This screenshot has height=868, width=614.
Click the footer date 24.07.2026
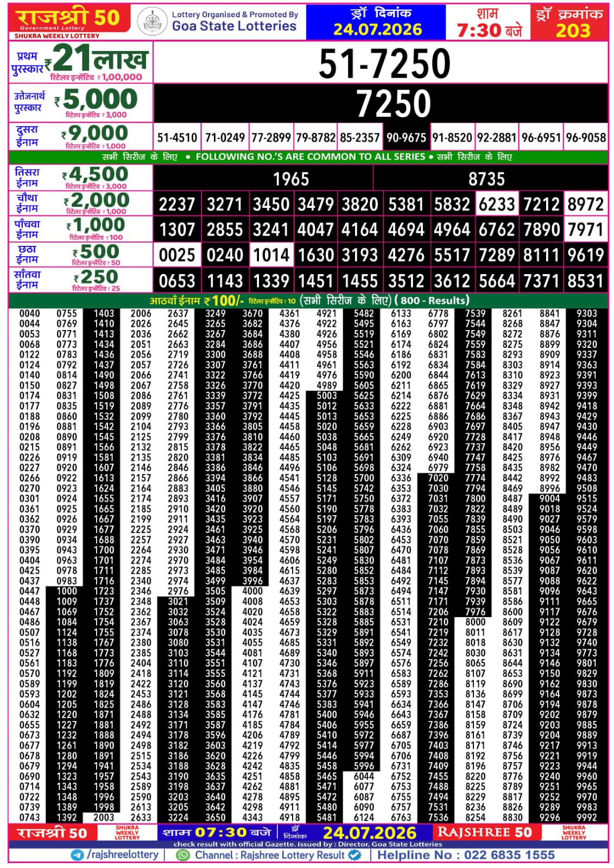[370, 833]
